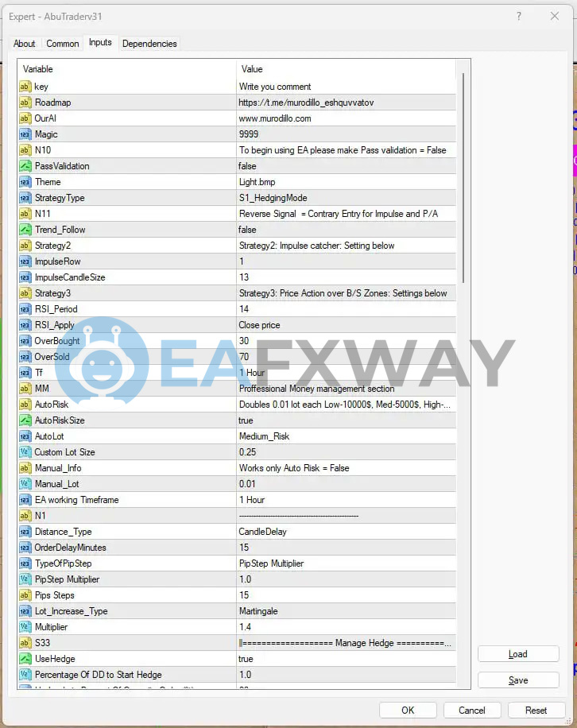Screen dimensions: 577x728
Task: Click the icon next to AutoLot
Action: [x=25, y=436]
